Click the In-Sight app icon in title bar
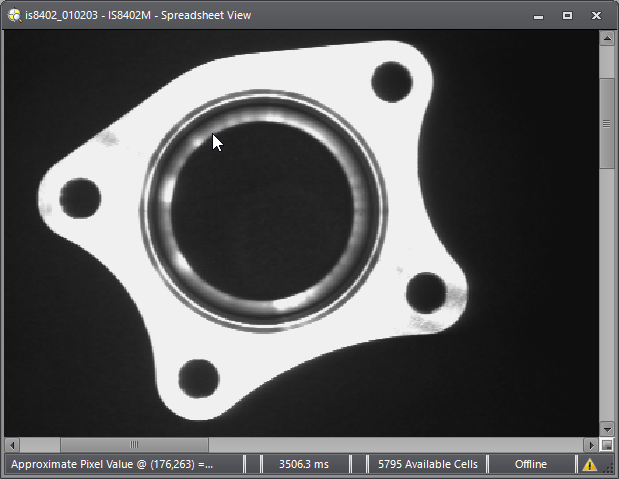619x479 pixels. tap(13, 15)
